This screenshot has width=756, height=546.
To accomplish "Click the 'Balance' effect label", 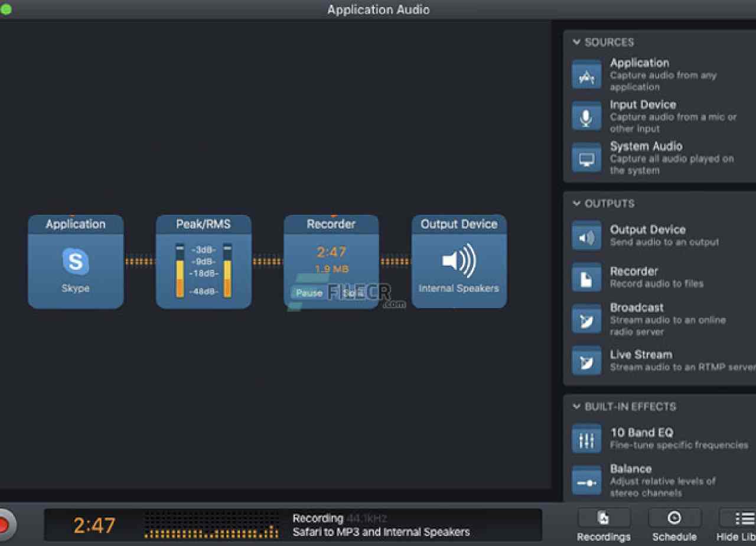I will pyautogui.click(x=631, y=469).
